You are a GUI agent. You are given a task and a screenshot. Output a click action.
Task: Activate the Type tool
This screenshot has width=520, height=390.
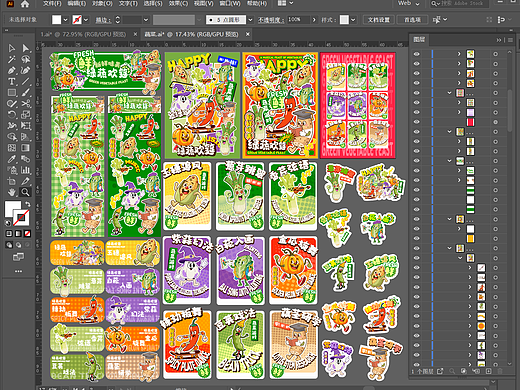(12, 81)
